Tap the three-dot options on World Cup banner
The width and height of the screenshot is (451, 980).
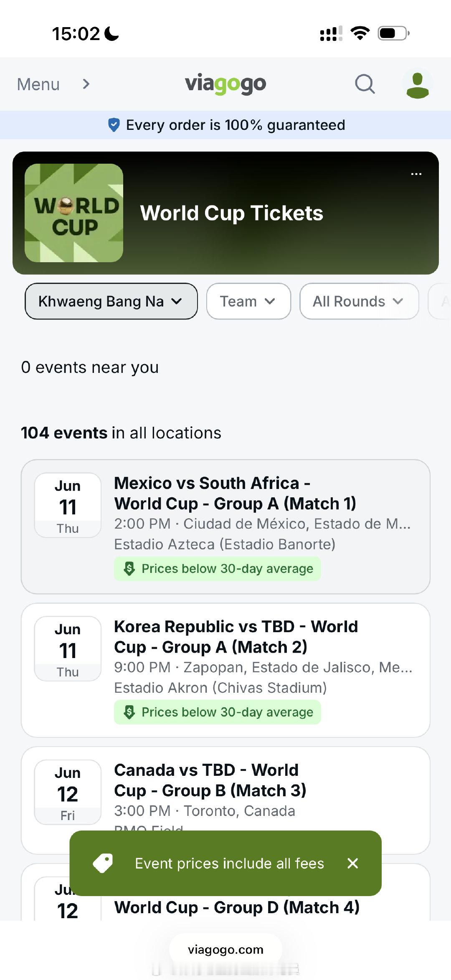pos(416,174)
